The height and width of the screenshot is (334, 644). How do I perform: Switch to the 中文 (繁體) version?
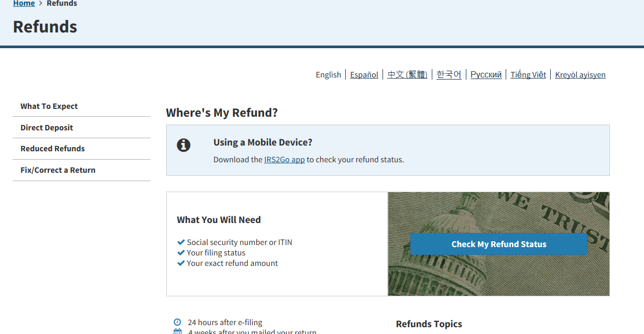coord(407,74)
